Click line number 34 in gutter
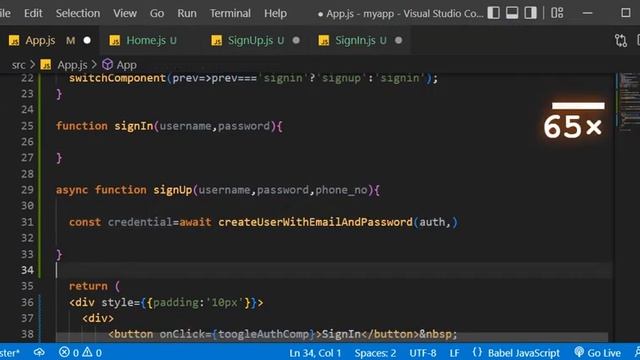The height and width of the screenshot is (360, 640). click(x=27, y=270)
